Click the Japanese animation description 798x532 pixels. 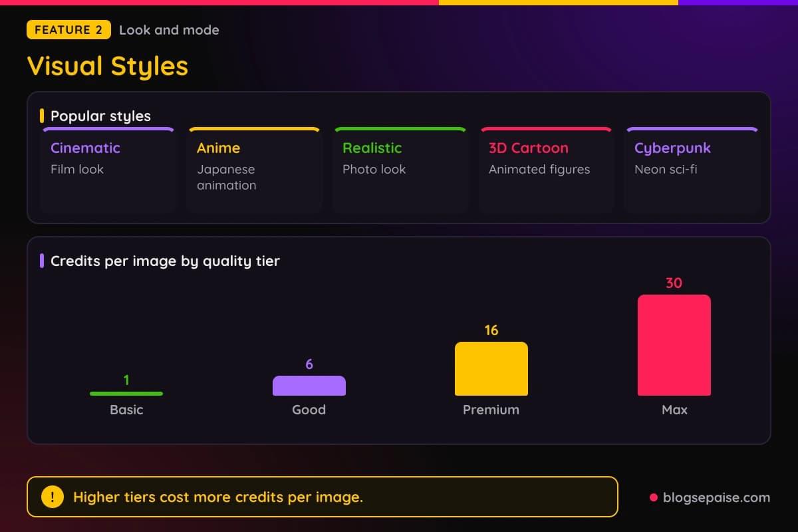click(x=227, y=177)
